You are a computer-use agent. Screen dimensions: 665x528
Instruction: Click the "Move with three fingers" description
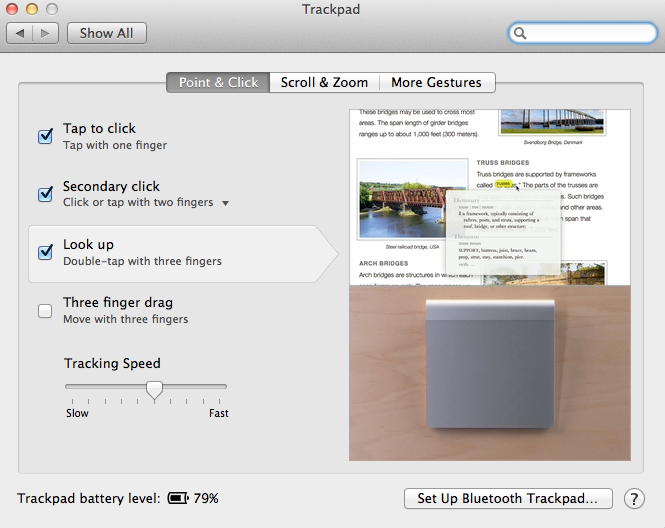click(x=126, y=319)
